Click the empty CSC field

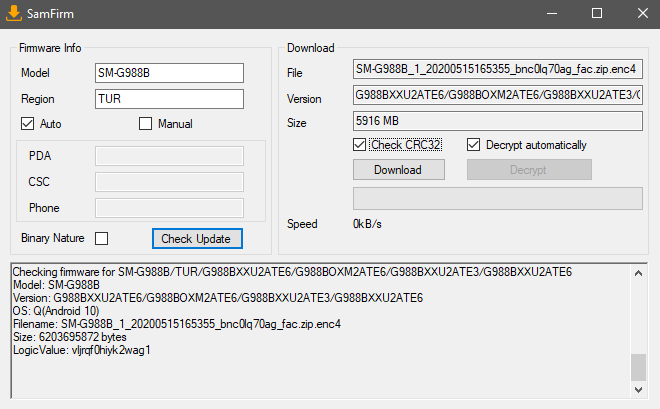click(169, 182)
